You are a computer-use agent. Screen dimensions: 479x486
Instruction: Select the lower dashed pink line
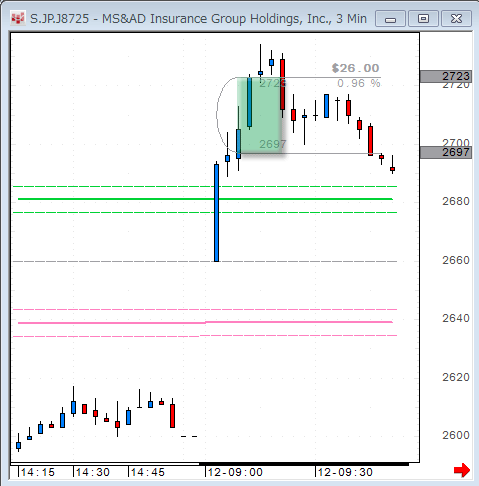tap(205, 336)
